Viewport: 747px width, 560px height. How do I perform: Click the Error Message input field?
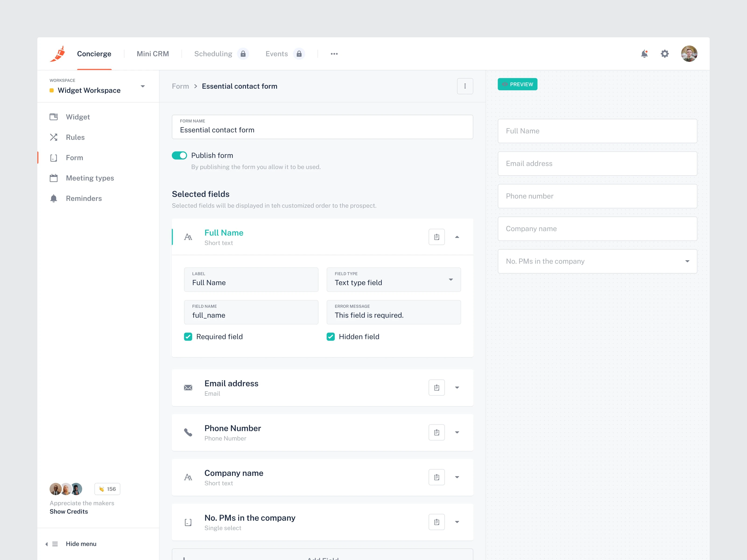coord(393,312)
